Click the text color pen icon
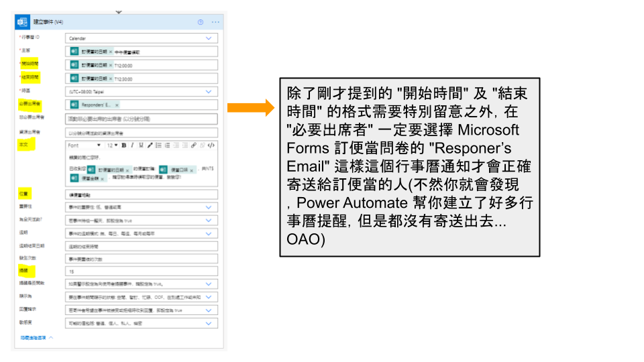The height and width of the screenshot is (362, 644). pos(150,145)
